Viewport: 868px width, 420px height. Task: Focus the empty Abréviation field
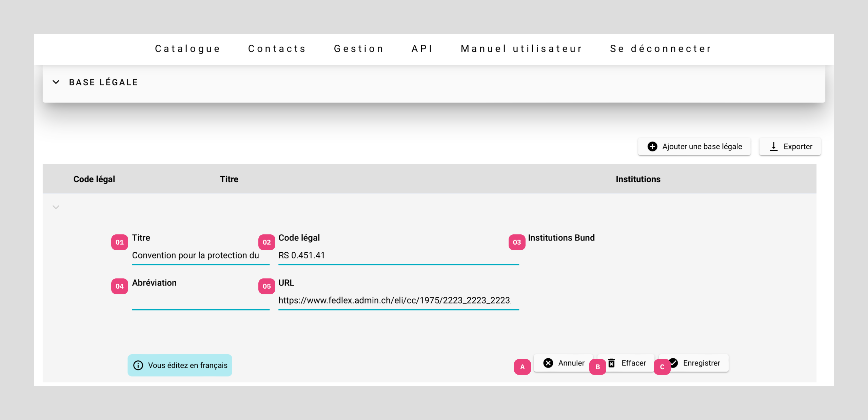coord(200,300)
